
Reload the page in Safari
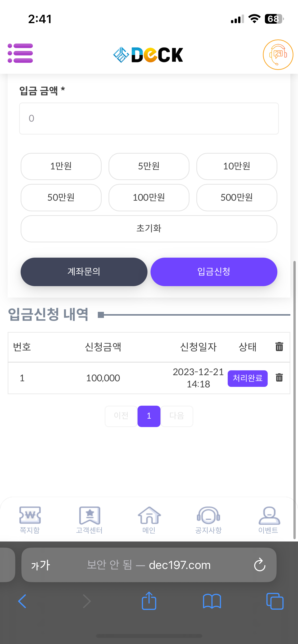click(x=260, y=565)
